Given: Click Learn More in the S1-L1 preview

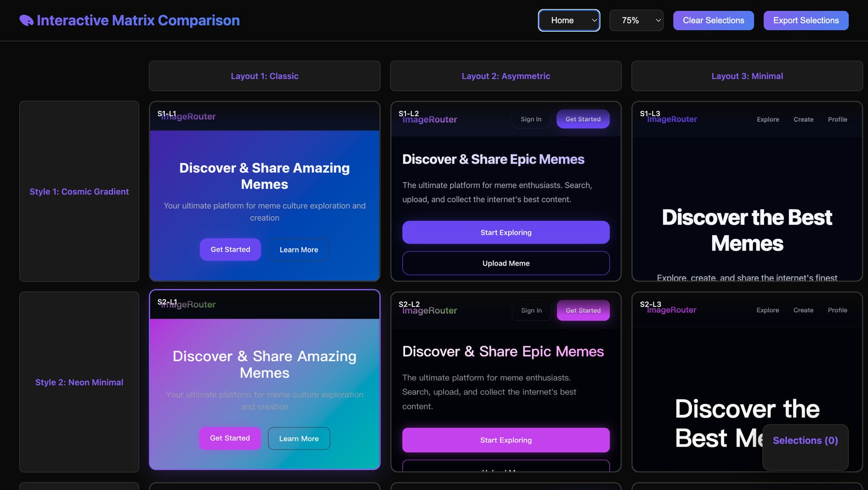Looking at the screenshot, I should coord(299,250).
